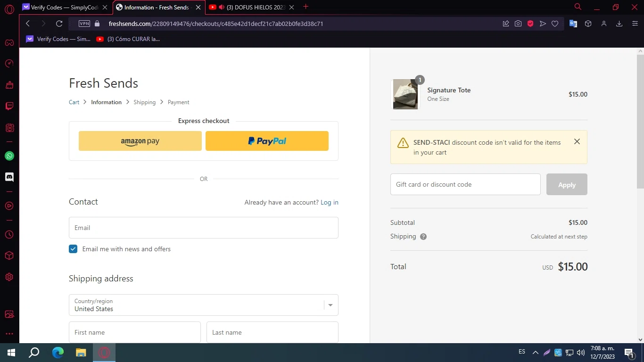Click the Log in link
Viewport: 644px width, 362px height.
pos(330,202)
